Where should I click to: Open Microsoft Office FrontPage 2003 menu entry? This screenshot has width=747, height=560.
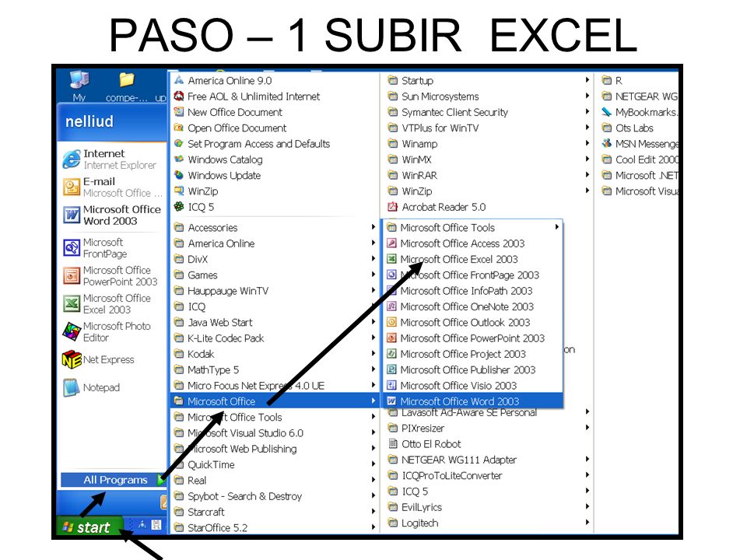pyautogui.click(x=472, y=275)
